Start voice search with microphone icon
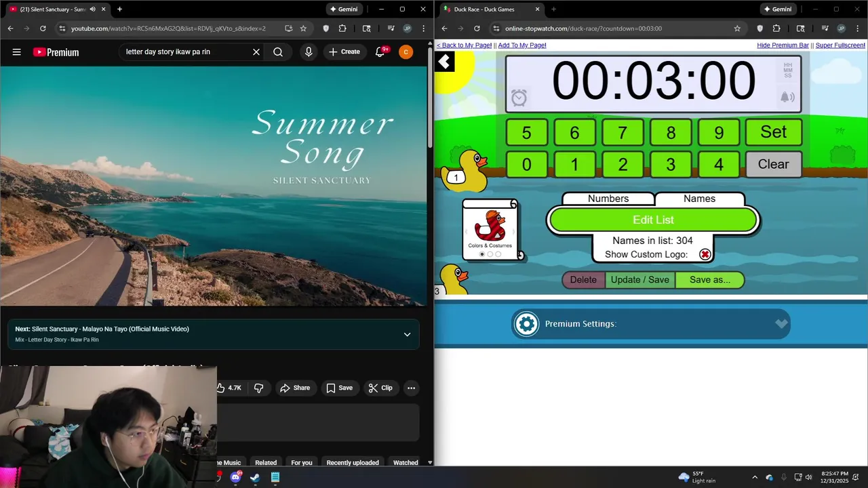This screenshot has width=868, height=488. pos(309,52)
